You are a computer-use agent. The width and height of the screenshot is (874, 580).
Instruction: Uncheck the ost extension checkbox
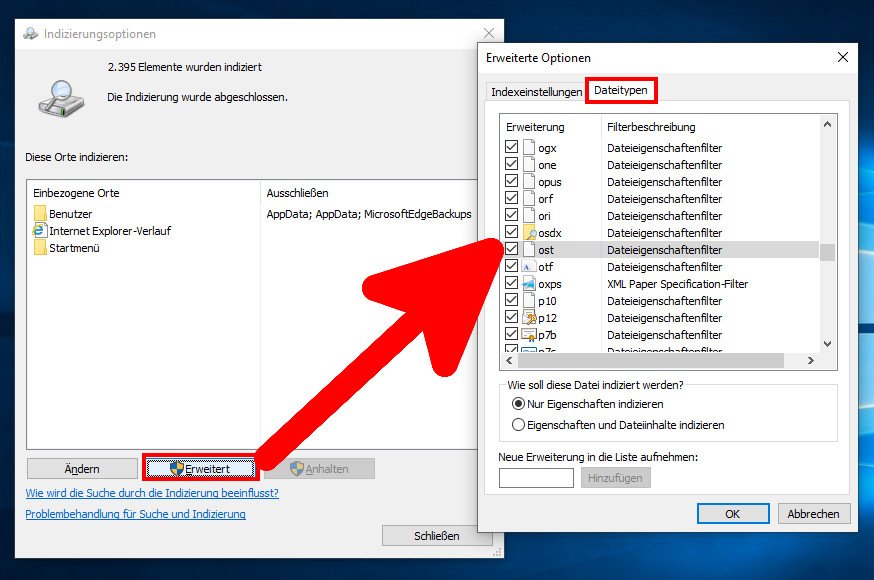pyautogui.click(x=512, y=249)
